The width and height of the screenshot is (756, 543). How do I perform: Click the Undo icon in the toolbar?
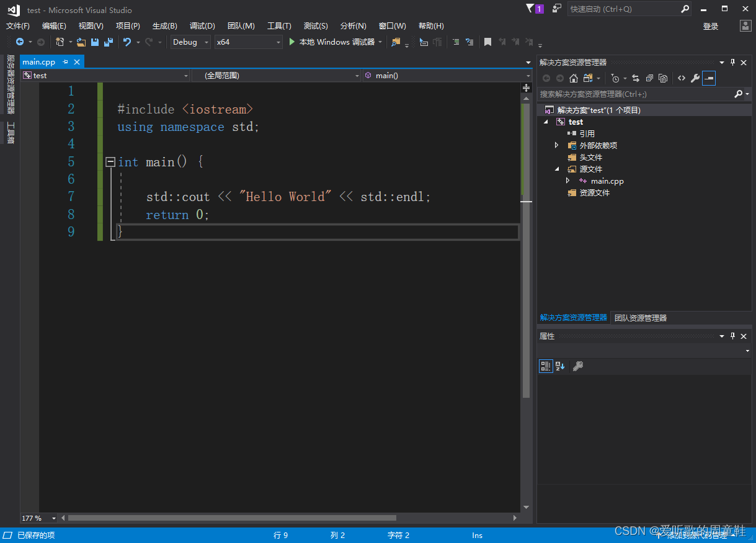(128, 42)
